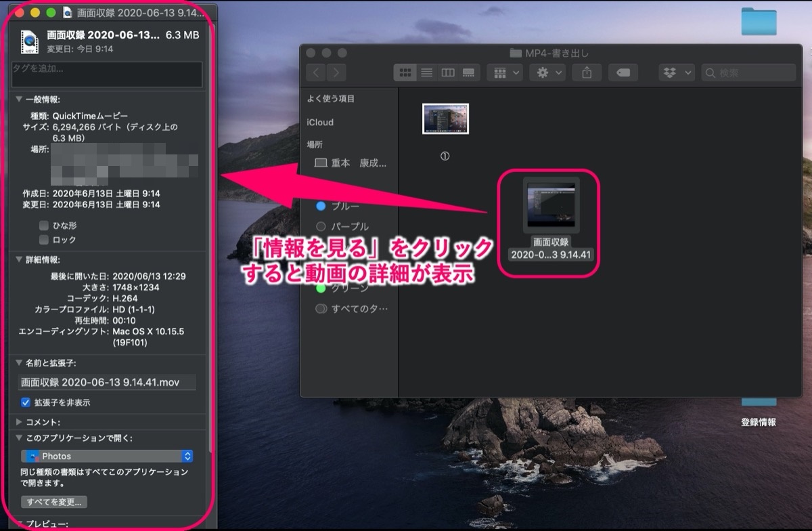Click the Edit Tags button in Finder toolbar
812x531 pixels.
coord(623,72)
